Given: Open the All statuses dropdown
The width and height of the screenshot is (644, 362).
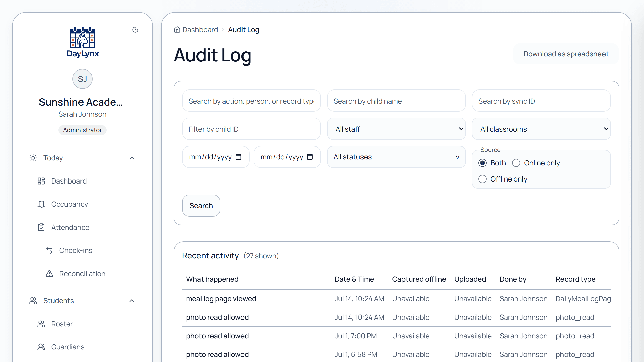Looking at the screenshot, I should tap(396, 157).
